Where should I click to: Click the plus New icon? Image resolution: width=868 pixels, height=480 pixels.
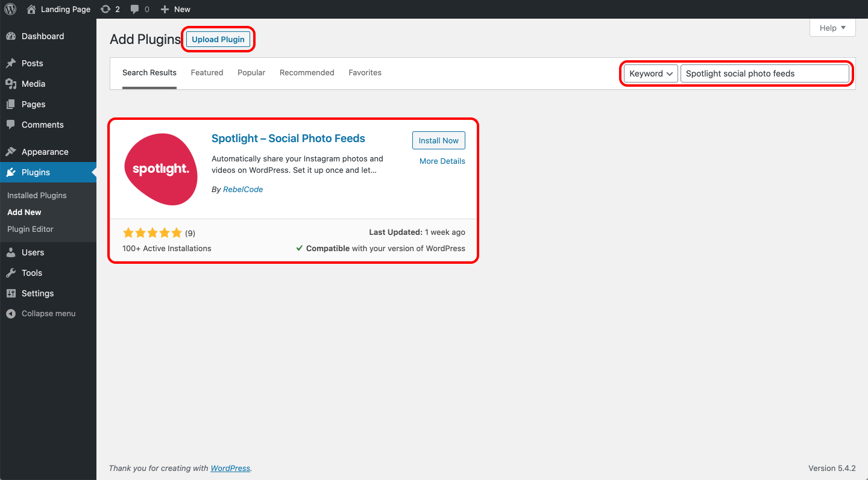click(165, 9)
